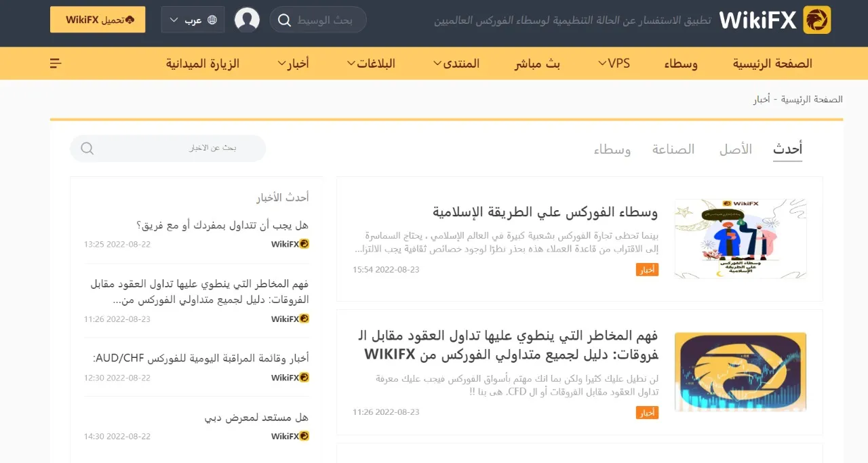The image size is (868, 463).
Task: Select the وسطاء news tab
Action: (x=612, y=149)
